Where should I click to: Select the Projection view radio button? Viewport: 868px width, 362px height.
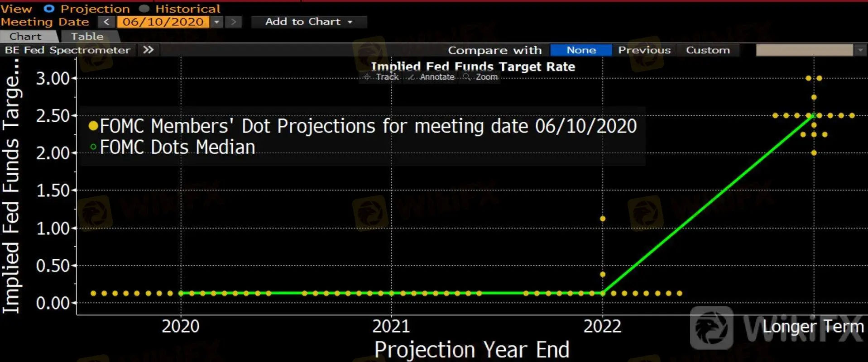(49, 9)
